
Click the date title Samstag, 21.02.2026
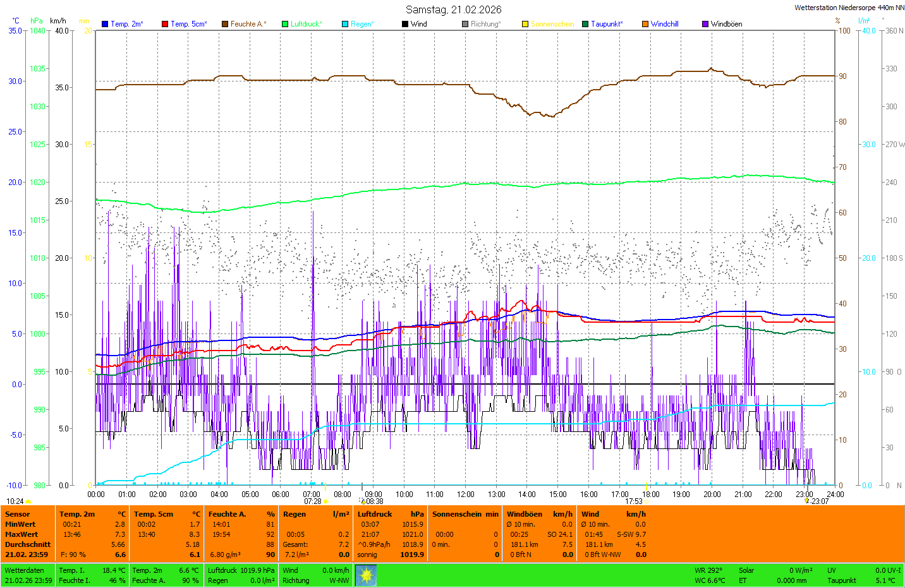tap(453, 9)
